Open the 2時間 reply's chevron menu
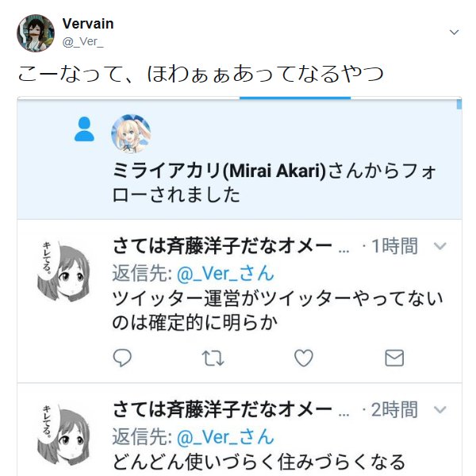The width and height of the screenshot is (476, 476). pos(440,410)
